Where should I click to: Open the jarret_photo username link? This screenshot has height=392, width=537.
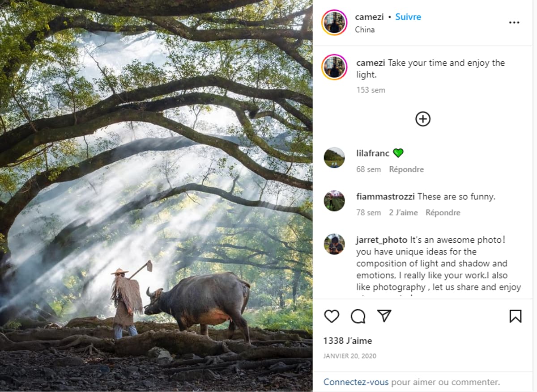click(x=382, y=240)
